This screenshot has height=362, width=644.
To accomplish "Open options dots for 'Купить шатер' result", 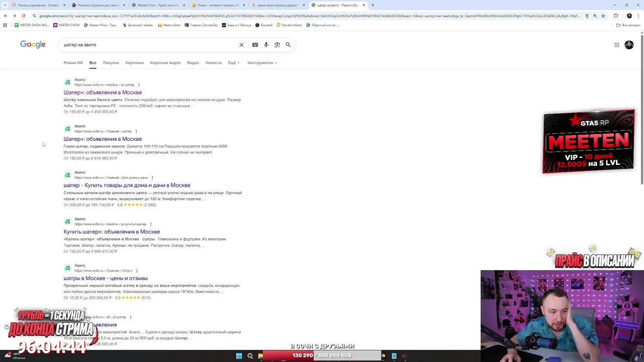I will [151, 224].
